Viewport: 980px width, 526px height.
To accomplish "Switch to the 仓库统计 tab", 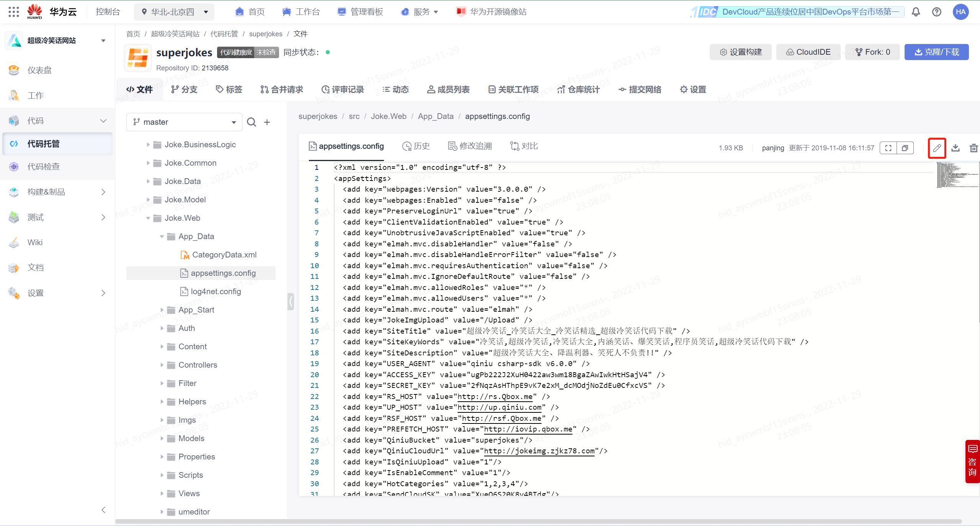I will [x=578, y=90].
